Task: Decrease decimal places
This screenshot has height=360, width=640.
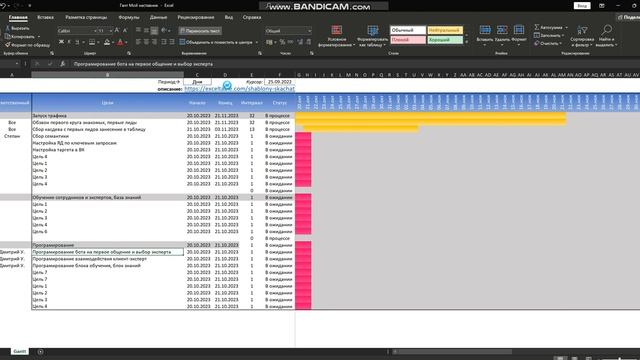Action: [x=309, y=42]
